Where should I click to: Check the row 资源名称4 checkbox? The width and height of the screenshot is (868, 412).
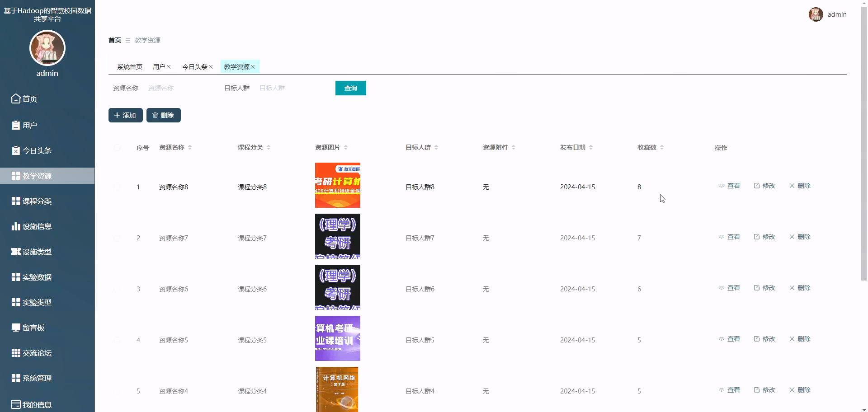coord(117,391)
